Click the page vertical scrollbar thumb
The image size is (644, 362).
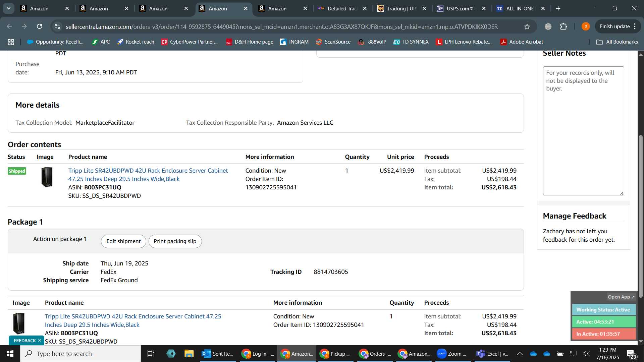641,216
